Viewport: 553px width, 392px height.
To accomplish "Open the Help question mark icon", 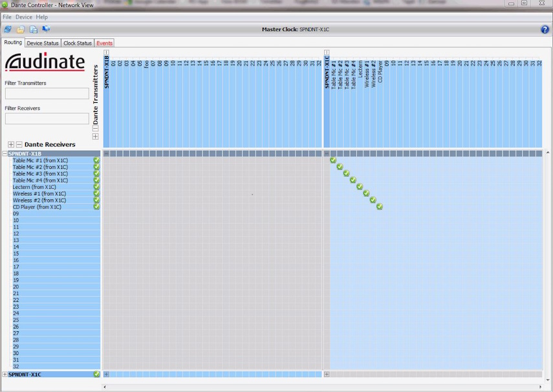I will 545,29.
